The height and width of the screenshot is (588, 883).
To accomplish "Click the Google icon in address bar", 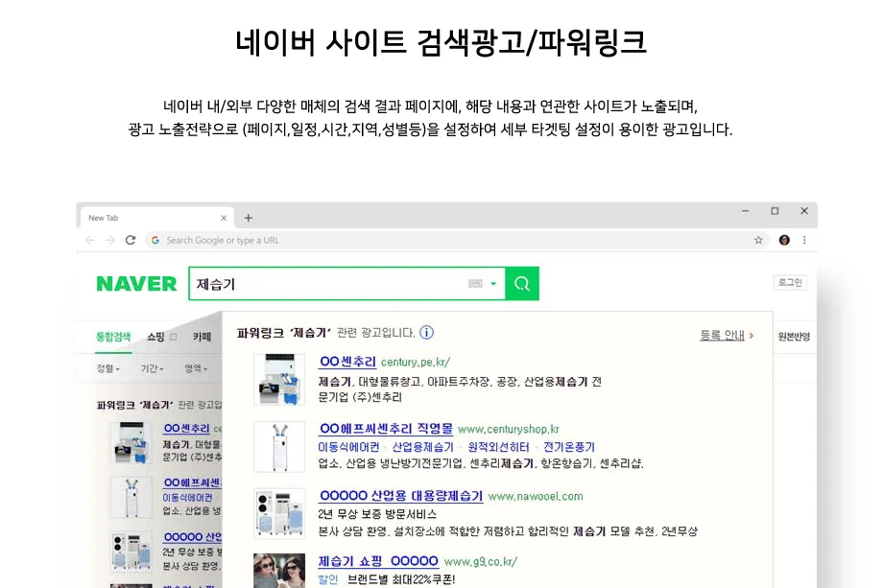I will pyautogui.click(x=155, y=240).
